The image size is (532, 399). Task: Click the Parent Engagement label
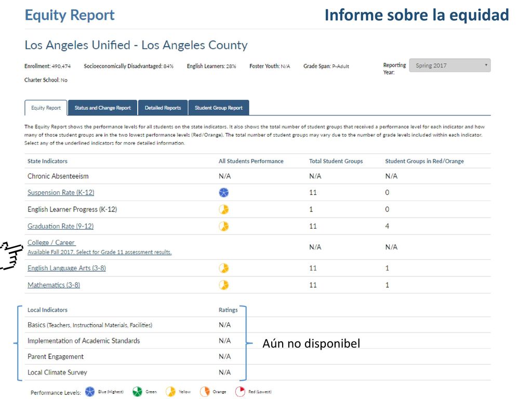pos(56,356)
